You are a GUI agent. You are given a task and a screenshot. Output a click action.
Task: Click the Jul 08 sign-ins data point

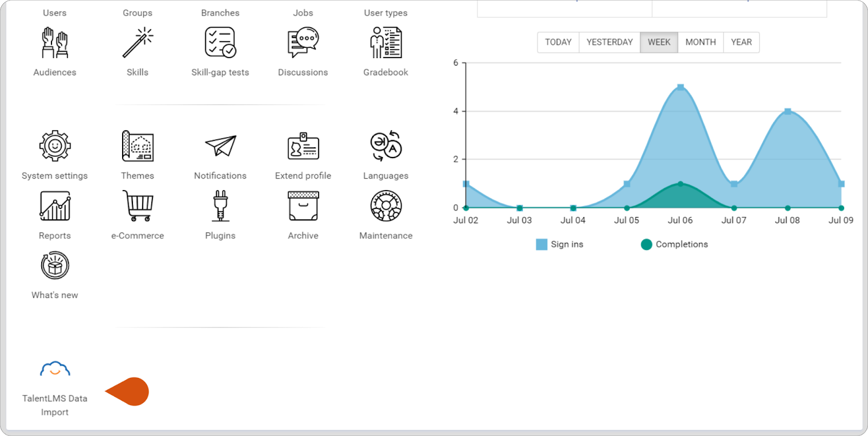pyautogui.click(x=788, y=111)
